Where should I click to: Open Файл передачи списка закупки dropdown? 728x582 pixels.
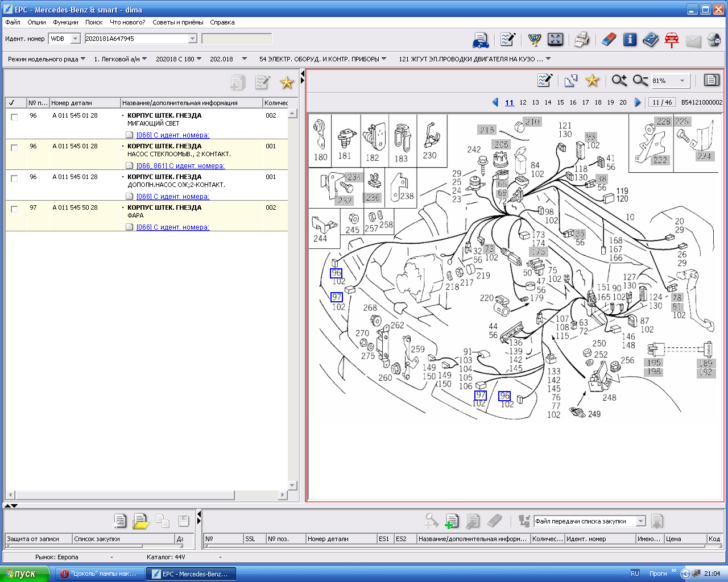click(641, 521)
